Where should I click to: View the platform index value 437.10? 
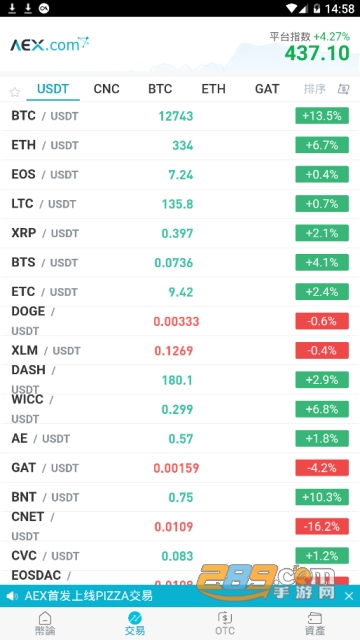pyautogui.click(x=317, y=53)
